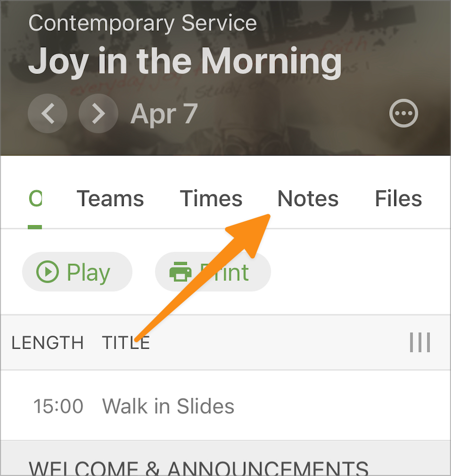Click the Apr 7 plan date
This screenshot has height=476, width=451.
click(x=164, y=114)
